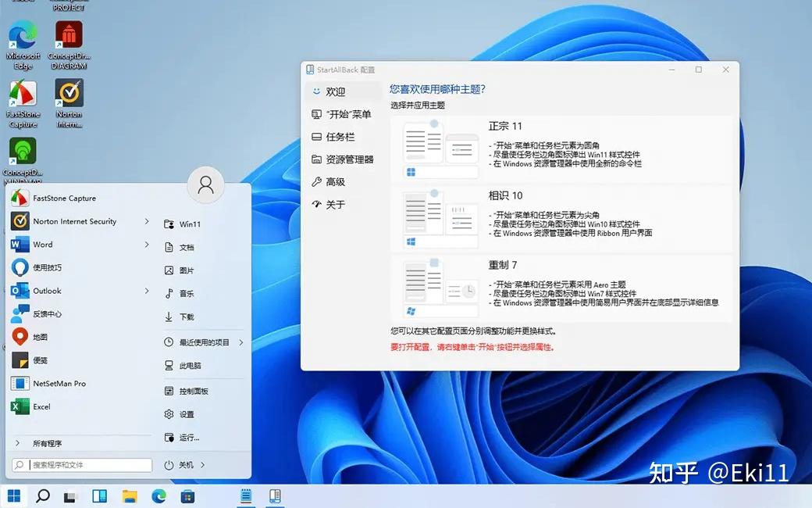Open Outlook from the Start menu
Image resolution: width=812 pixels, height=508 pixels.
[51, 291]
